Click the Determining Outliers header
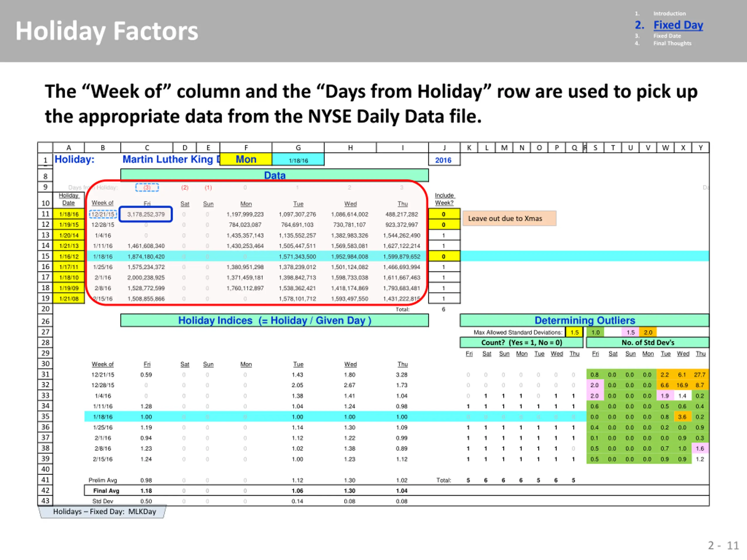 pyautogui.click(x=584, y=320)
